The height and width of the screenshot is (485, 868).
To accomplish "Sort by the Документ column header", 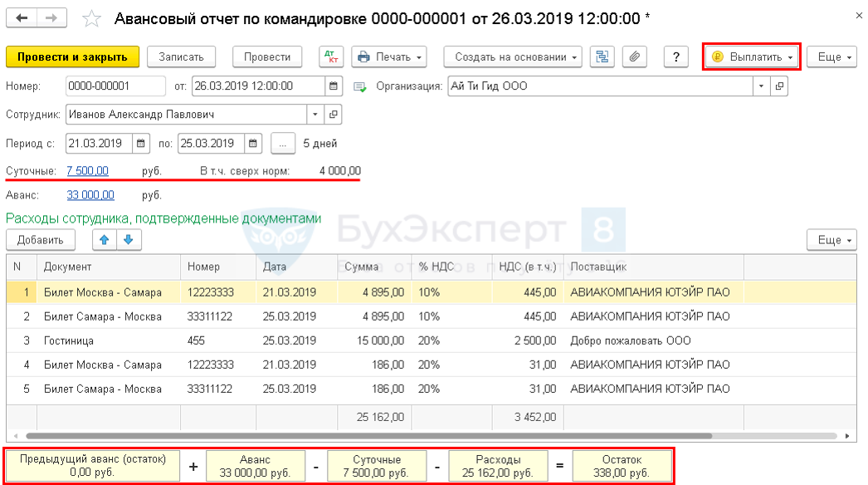I will click(109, 267).
